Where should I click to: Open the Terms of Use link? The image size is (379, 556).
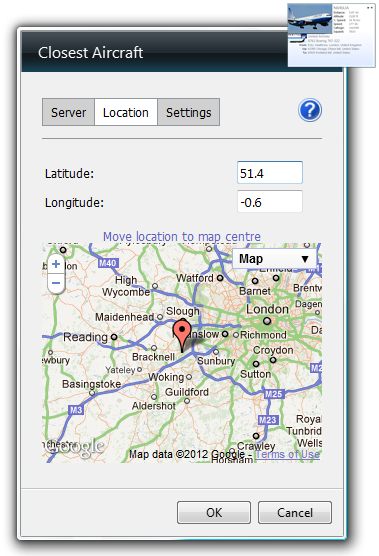(x=288, y=454)
